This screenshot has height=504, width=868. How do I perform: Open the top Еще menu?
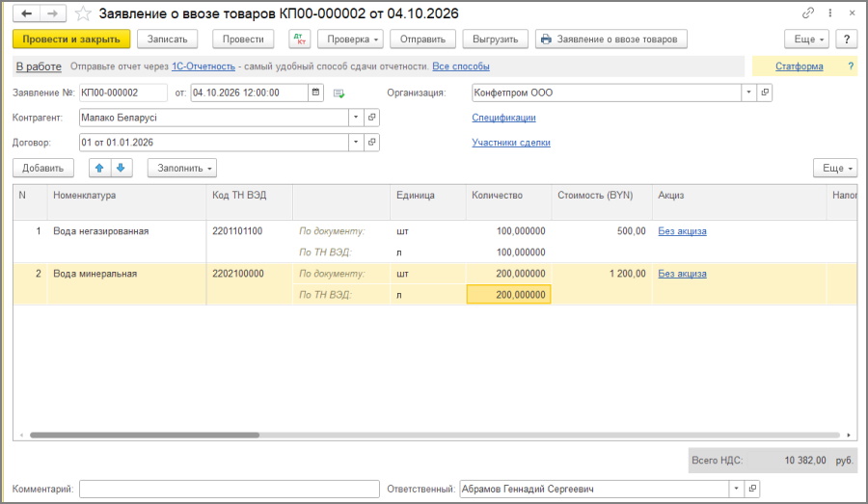click(806, 40)
